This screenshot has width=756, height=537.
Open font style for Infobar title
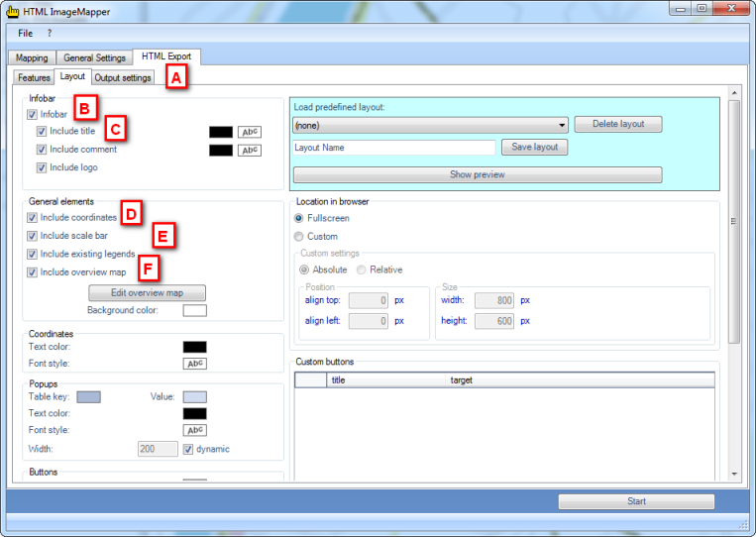249,132
